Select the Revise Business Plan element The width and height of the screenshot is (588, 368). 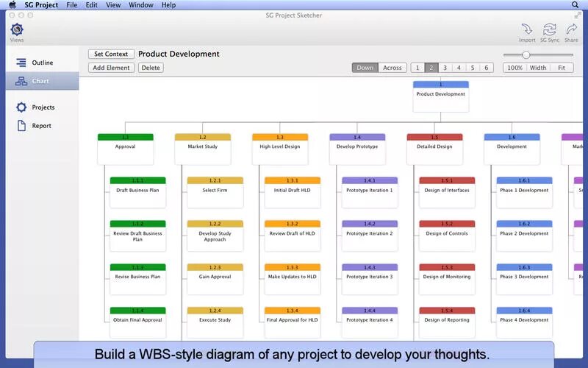click(x=137, y=280)
